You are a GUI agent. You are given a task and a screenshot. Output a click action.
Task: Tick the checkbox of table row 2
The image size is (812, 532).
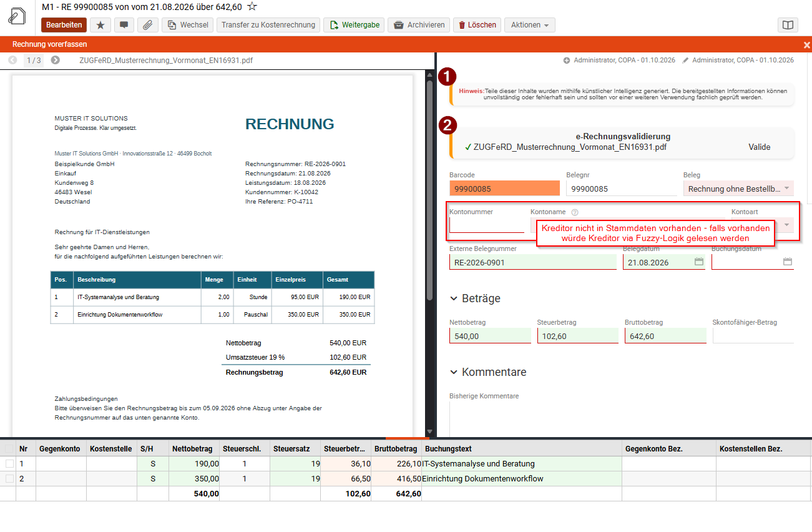point(9,479)
